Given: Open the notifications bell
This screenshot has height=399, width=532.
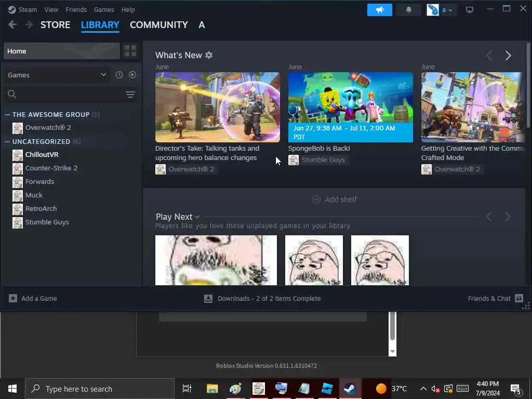Looking at the screenshot, I should click(x=408, y=10).
